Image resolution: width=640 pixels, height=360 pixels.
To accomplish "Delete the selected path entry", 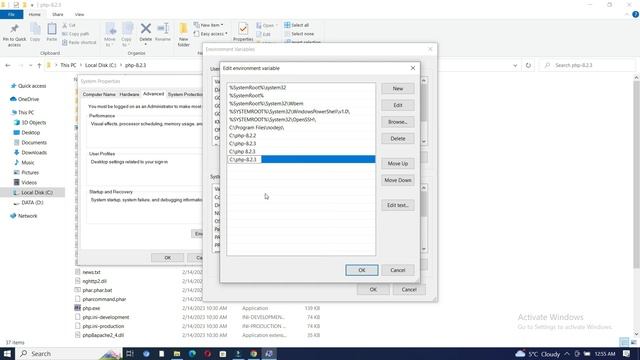I will 398,139.
